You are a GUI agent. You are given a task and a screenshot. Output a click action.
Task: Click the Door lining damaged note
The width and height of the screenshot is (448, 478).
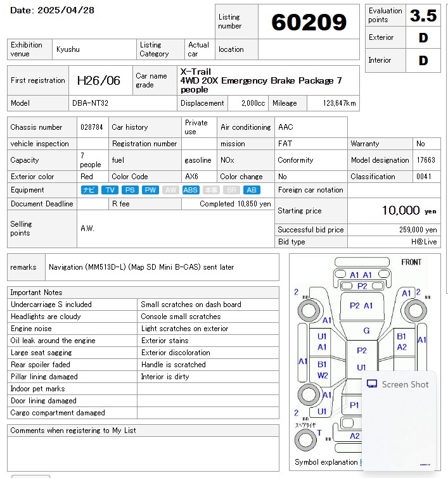44,401
